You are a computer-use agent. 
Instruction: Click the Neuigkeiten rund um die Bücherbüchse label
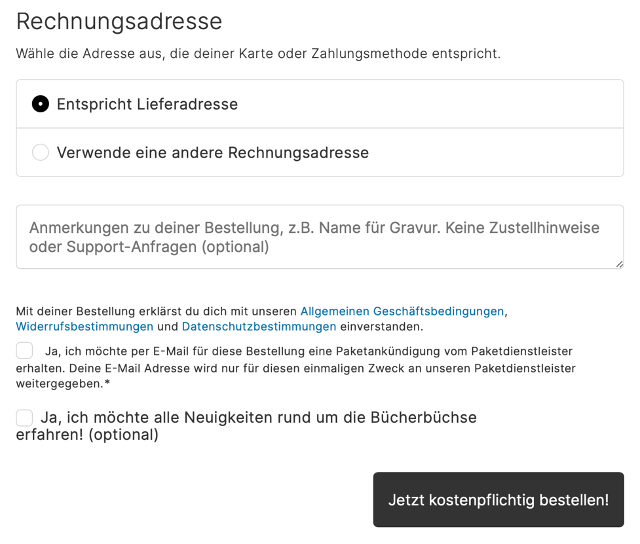click(246, 426)
